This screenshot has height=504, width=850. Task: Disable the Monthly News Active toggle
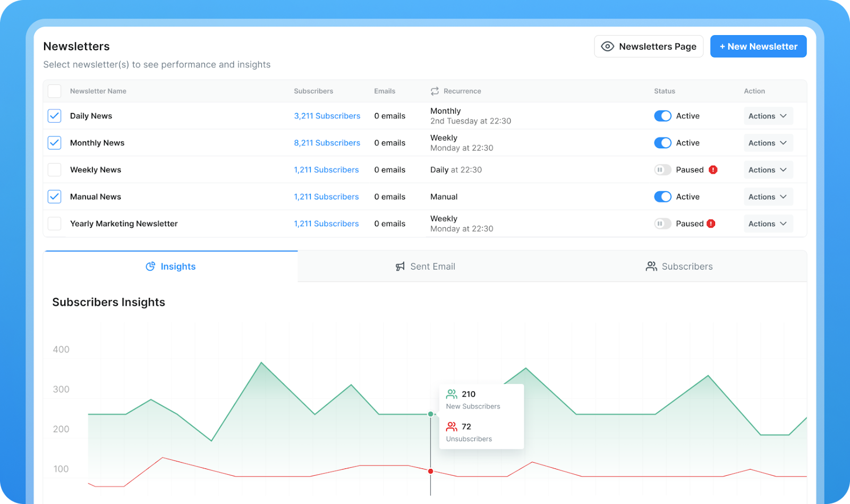662,143
